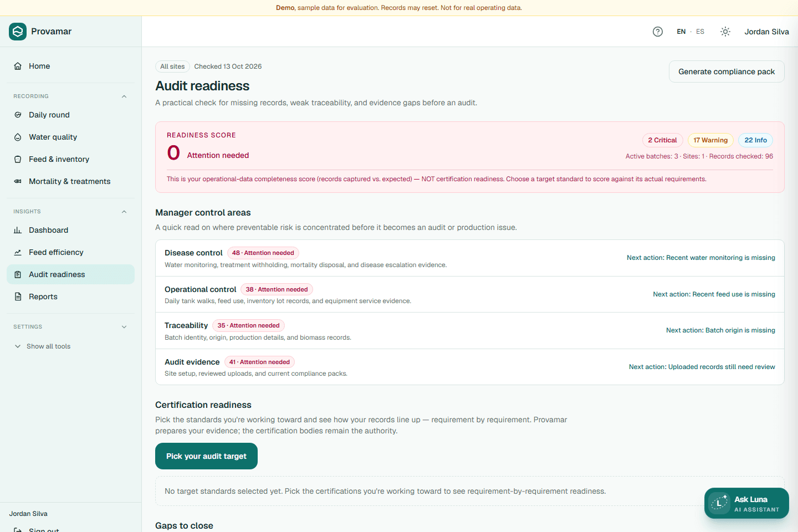Viewport: 798px width, 532px height.
Task: Open the Ask Luna AI assistant
Action: [746, 503]
